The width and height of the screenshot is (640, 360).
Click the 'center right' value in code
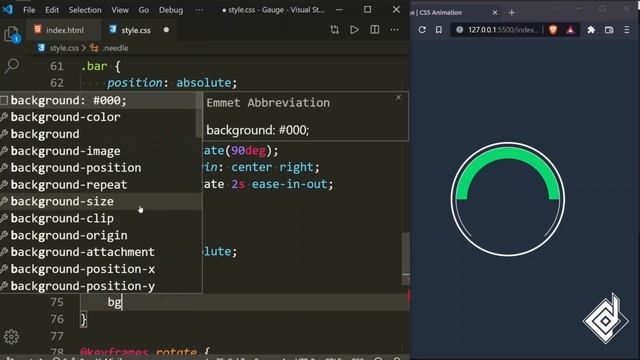[x=273, y=167]
